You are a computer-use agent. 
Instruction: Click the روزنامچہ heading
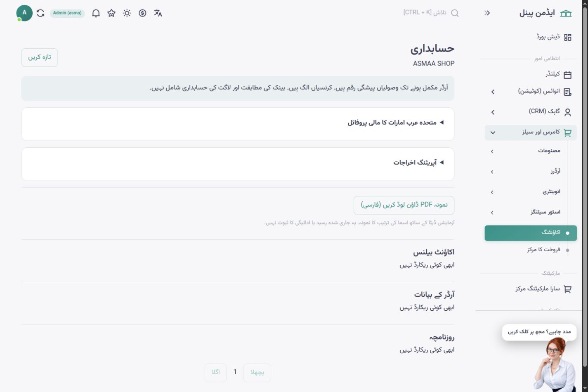coord(442,337)
